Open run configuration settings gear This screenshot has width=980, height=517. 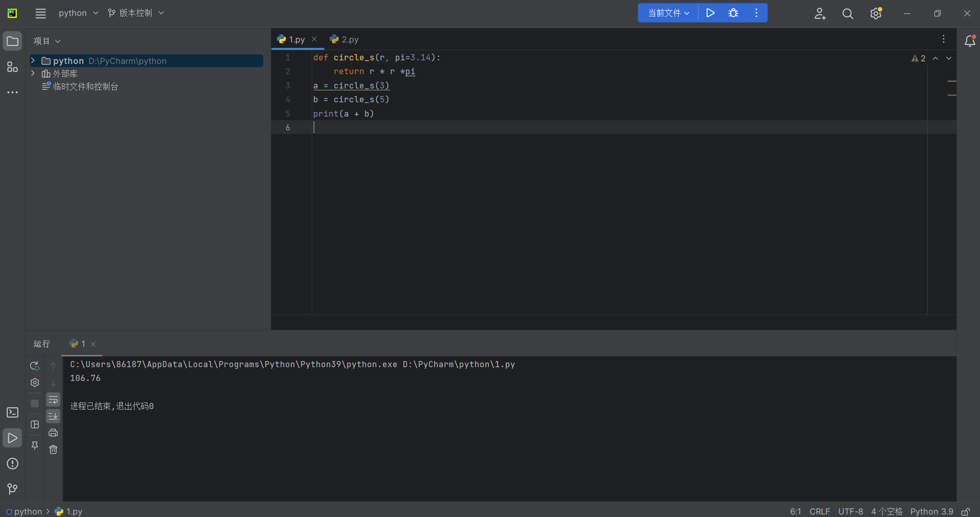(35, 383)
